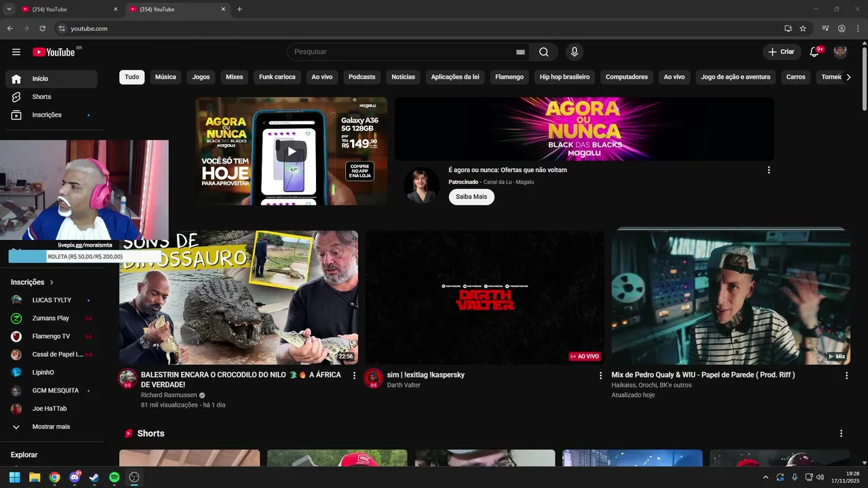Open a new browser tab
Viewport: 868px width, 488px height.
point(239,9)
